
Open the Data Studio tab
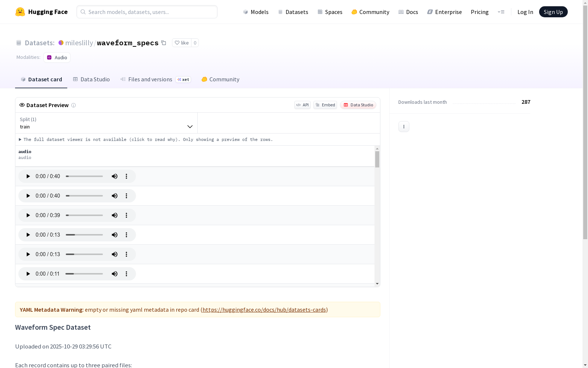[x=91, y=79]
